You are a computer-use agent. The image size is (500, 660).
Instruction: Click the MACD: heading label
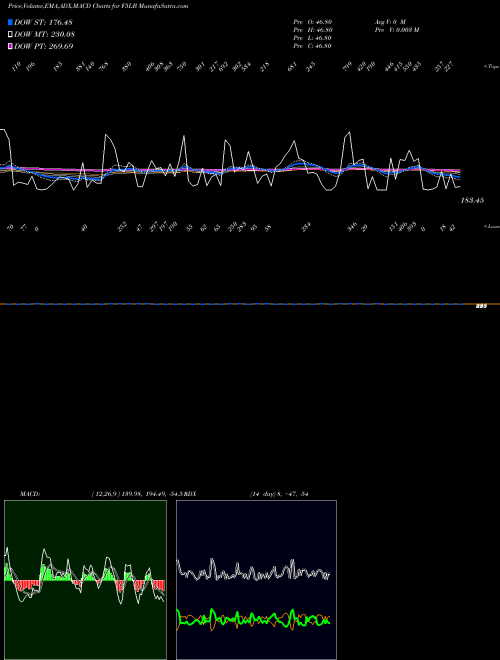point(30,494)
